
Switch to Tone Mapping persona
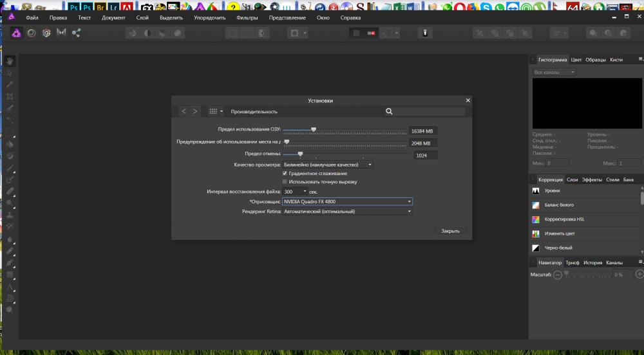[x=61, y=33]
